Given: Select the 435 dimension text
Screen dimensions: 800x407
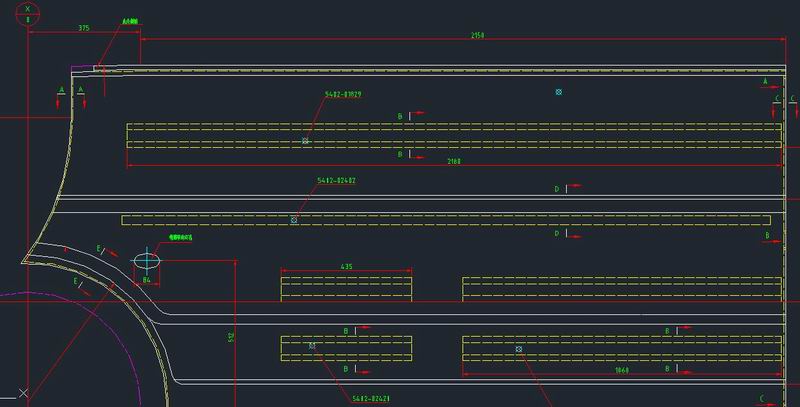Looking at the screenshot, I should click(x=346, y=266).
